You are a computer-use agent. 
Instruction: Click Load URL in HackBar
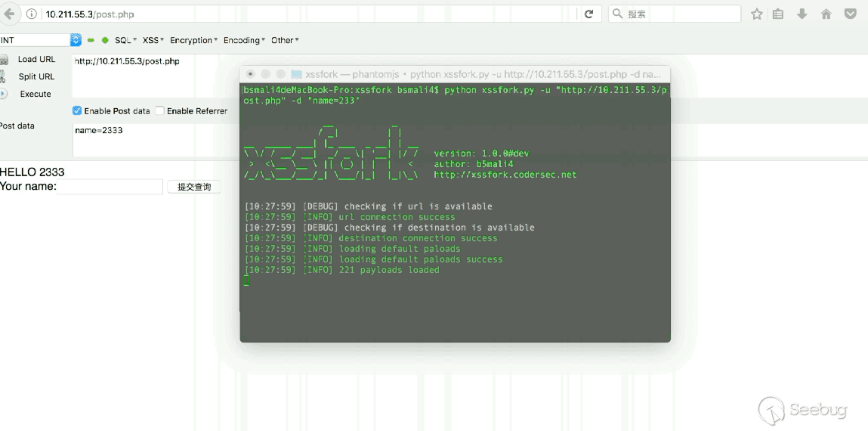pos(36,59)
